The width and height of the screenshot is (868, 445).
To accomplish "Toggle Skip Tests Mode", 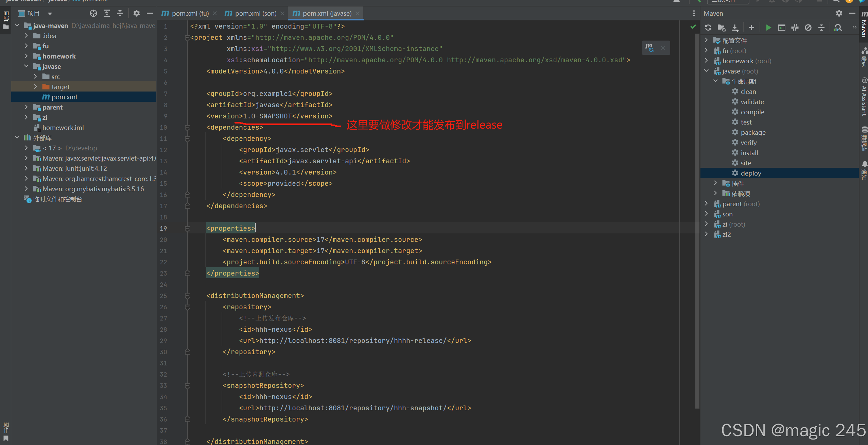I will (808, 28).
